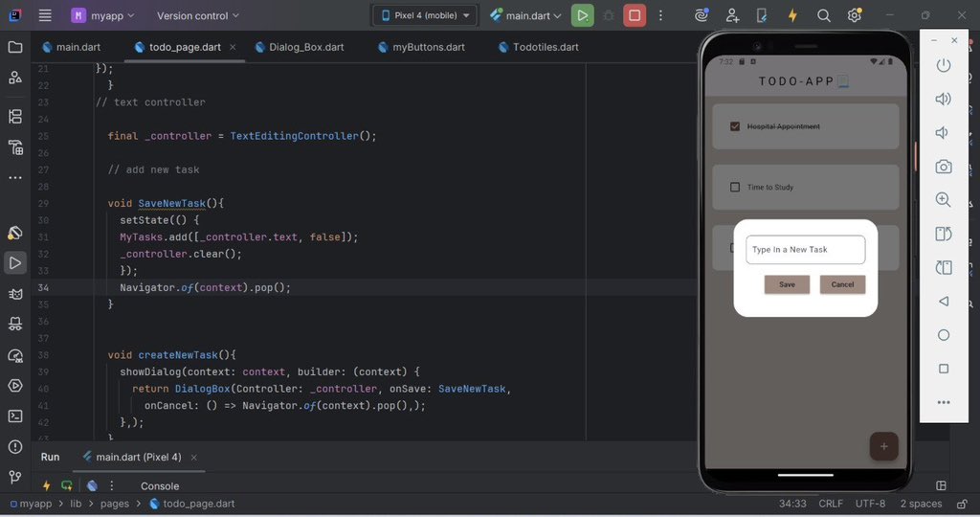Open the Structure tool window icon
Image resolution: width=980 pixels, height=517 pixels.
[15, 116]
